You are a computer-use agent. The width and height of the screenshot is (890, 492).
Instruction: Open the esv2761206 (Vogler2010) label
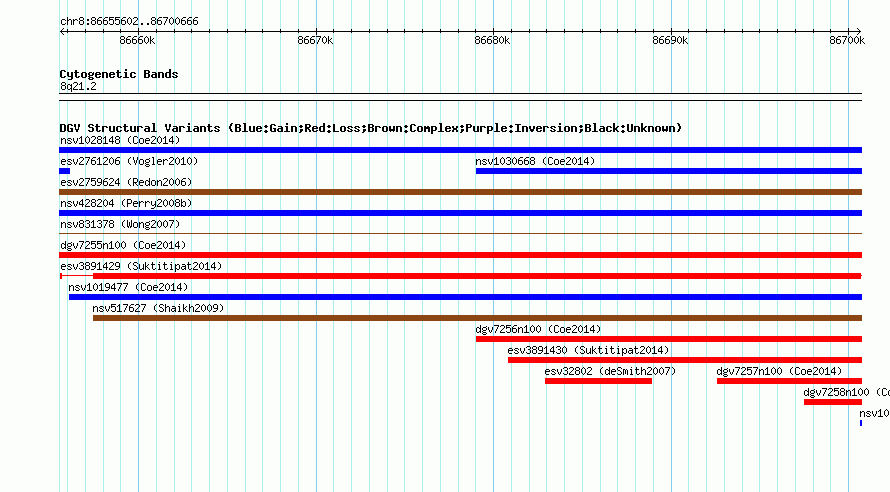(129, 161)
